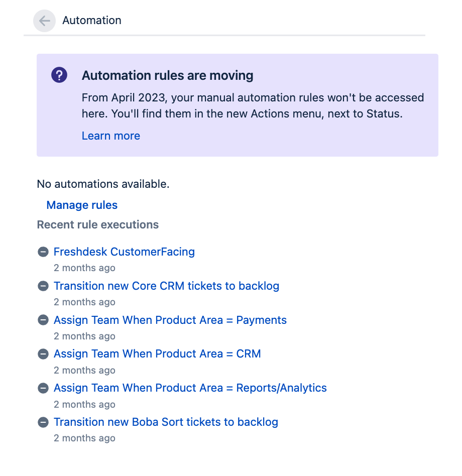Select the Assign Team Payments rule execution
Screen dimensions: 462x476
point(170,320)
